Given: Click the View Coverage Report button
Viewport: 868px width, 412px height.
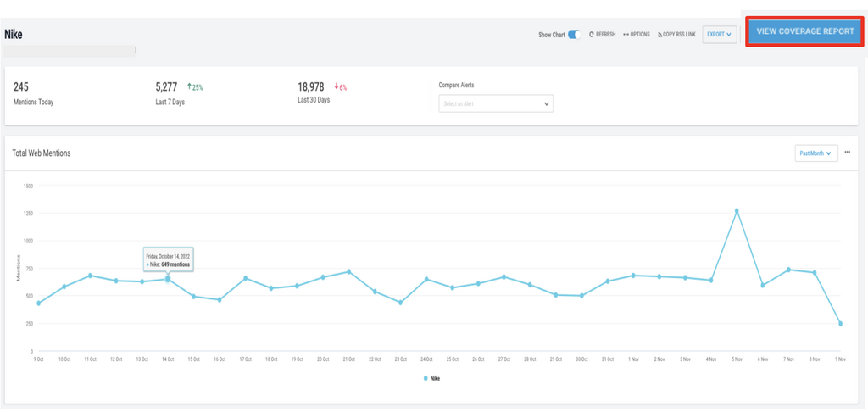Looking at the screenshot, I should click(804, 31).
